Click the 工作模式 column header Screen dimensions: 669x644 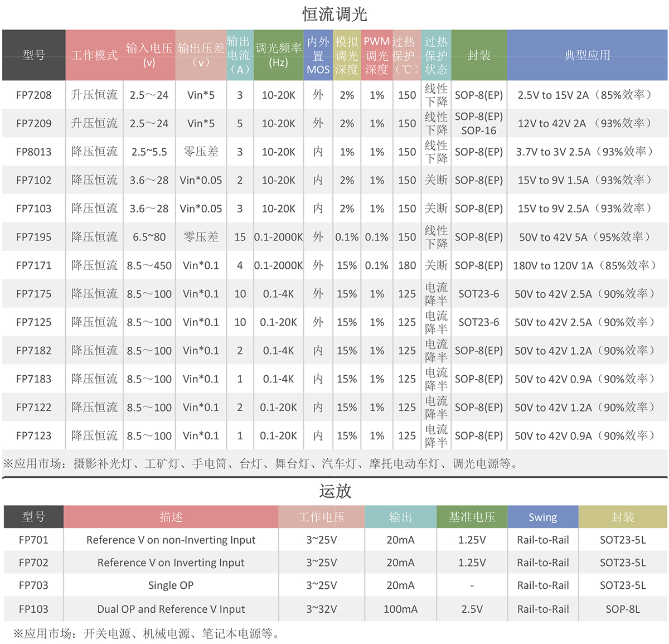94,55
